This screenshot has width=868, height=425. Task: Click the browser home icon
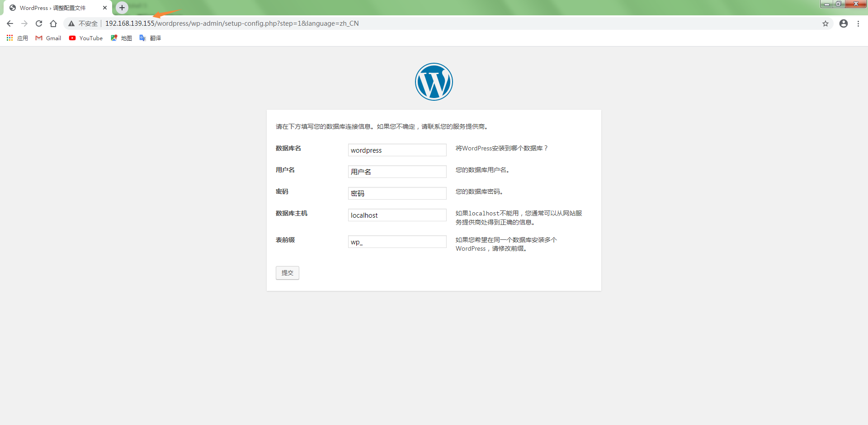(x=53, y=23)
